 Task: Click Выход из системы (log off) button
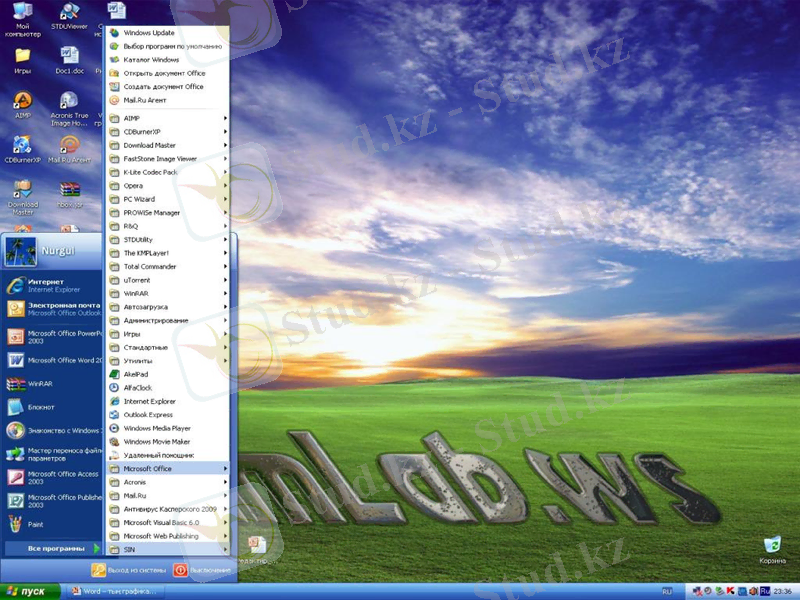tap(128, 570)
